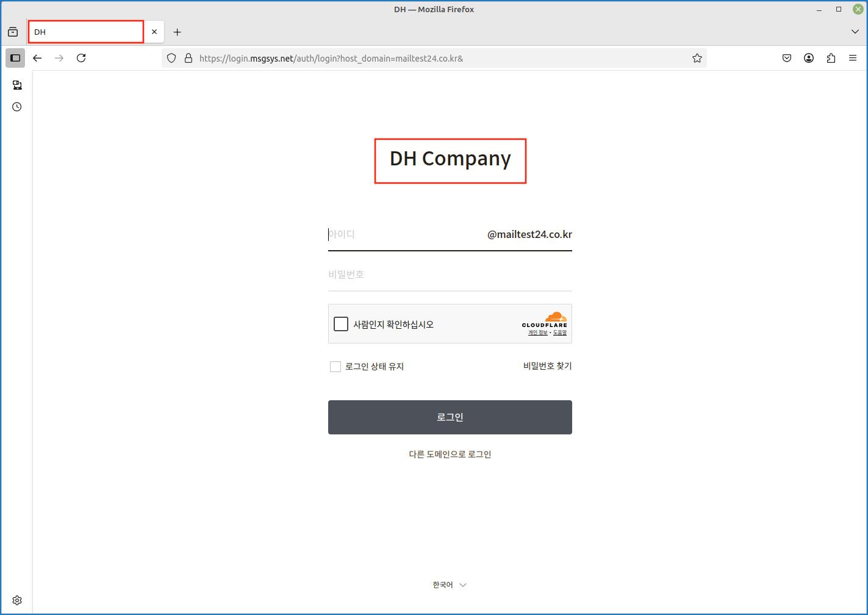Click the Firefox View icon
Screen dimensions: 868x615
pyautogui.click(x=13, y=32)
